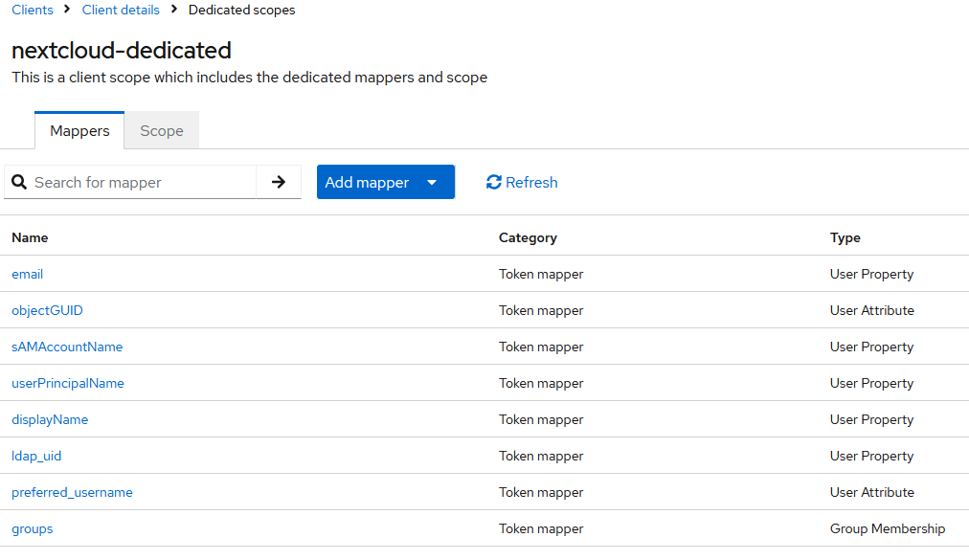969x560 pixels.
Task: Click the Refresh circular arrows icon
Action: point(494,182)
